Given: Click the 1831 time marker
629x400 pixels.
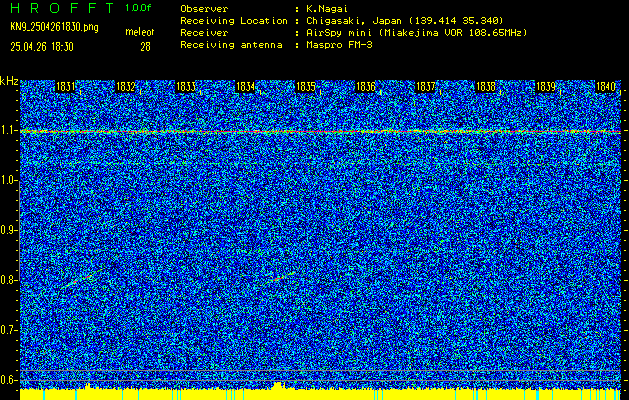Looking at the screenshot, I should click(65, 87).
